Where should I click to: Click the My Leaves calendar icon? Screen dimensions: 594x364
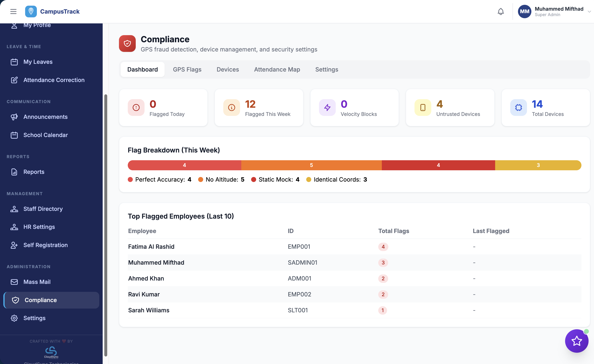coord(14,62)
